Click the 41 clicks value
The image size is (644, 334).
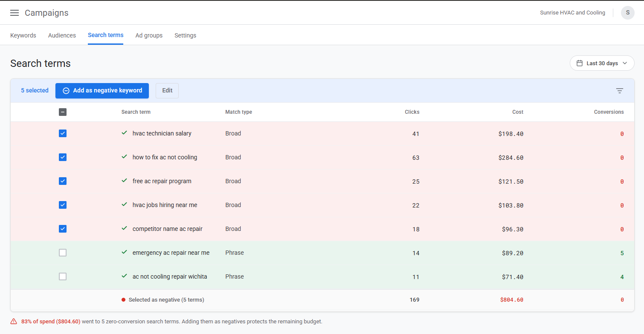tap(416, 134)
